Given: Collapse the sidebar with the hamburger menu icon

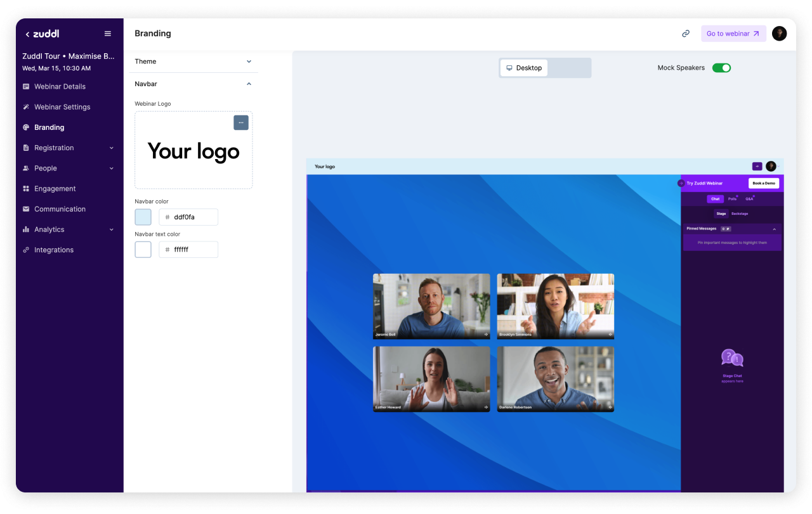Looking at the screenshot, I should pyautogui.click(x=108, y=34).
